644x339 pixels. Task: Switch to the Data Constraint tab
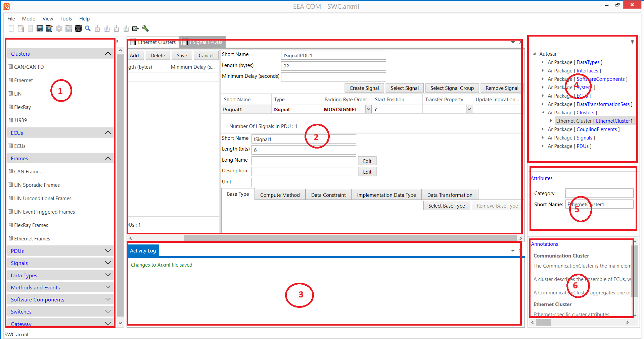point(328,195)
